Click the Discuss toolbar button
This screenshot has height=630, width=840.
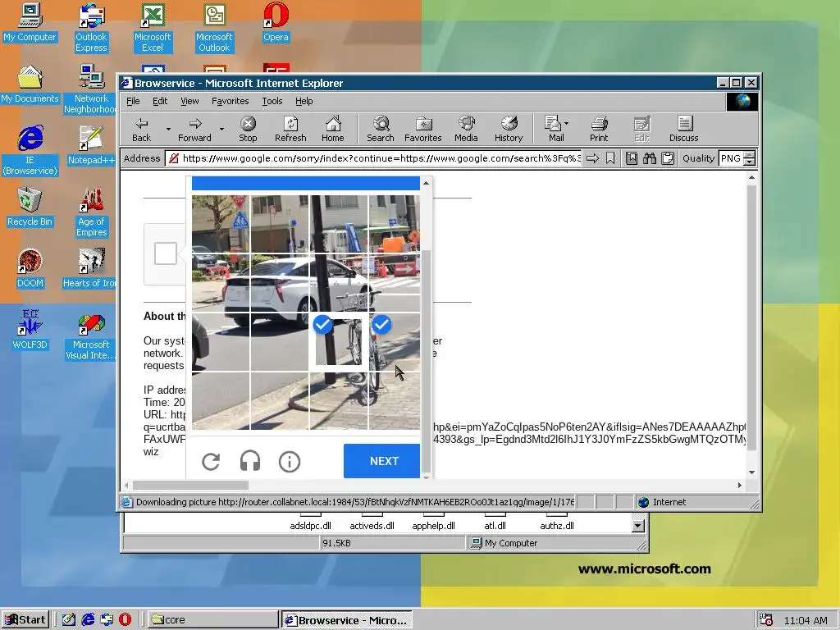683,129
